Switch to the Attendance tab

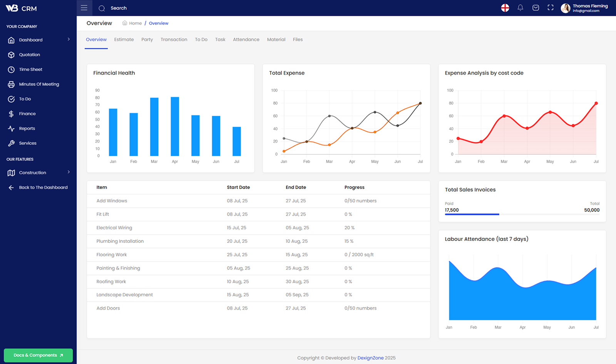tap(246, 40)
